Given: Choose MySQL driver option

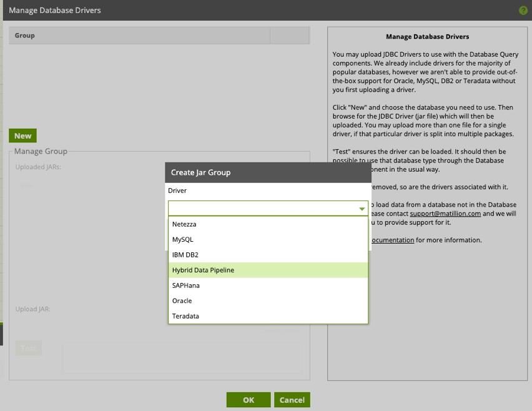Looking at the screenshot, I should click(x=268, y=240).
